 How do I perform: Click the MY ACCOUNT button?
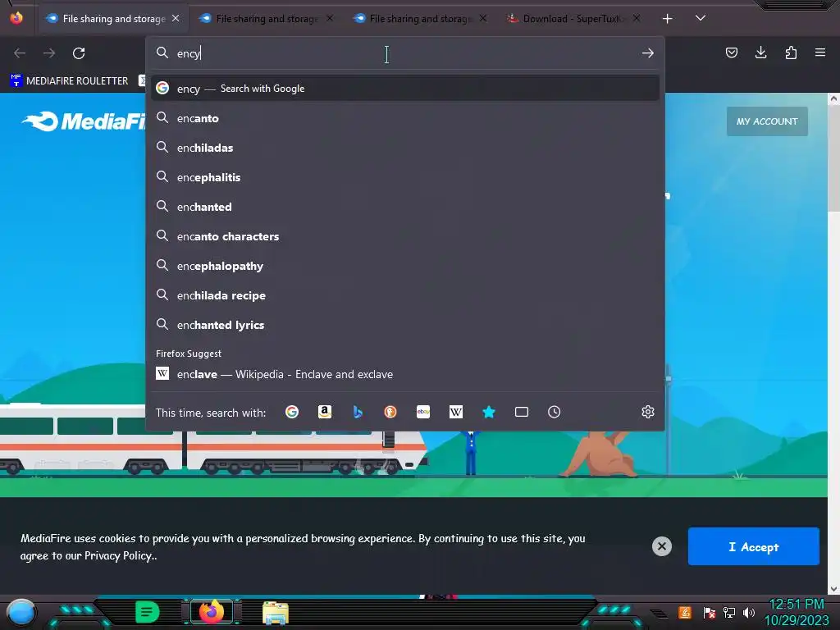click(x=767, y=121)
